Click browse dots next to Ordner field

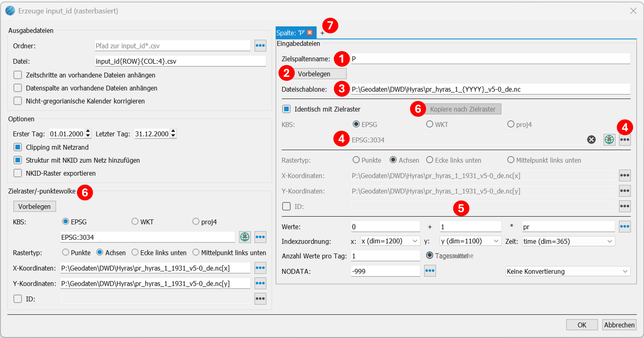(260, 46)
